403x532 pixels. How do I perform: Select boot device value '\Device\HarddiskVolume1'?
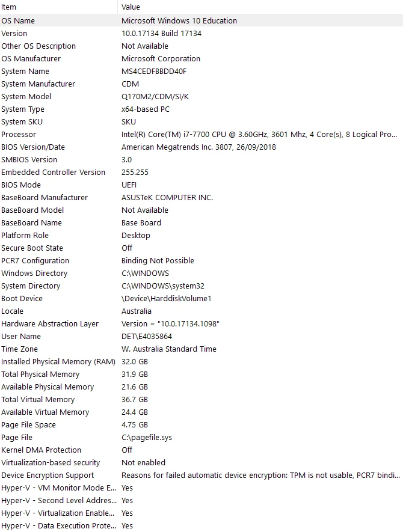point(167,298)
